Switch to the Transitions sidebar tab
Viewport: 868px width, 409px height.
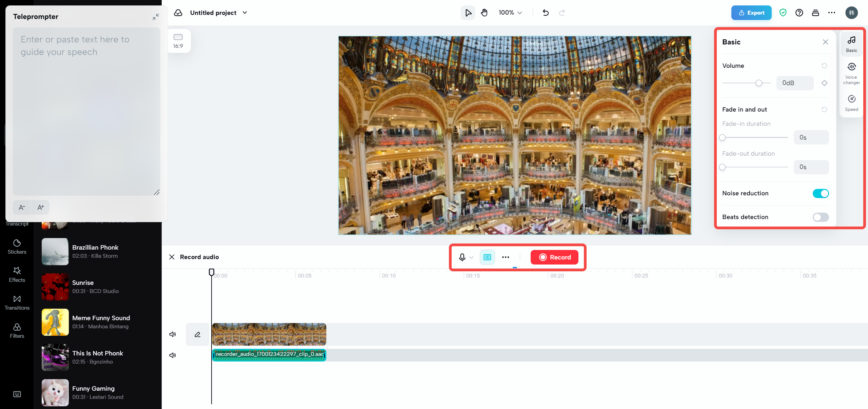17,302
